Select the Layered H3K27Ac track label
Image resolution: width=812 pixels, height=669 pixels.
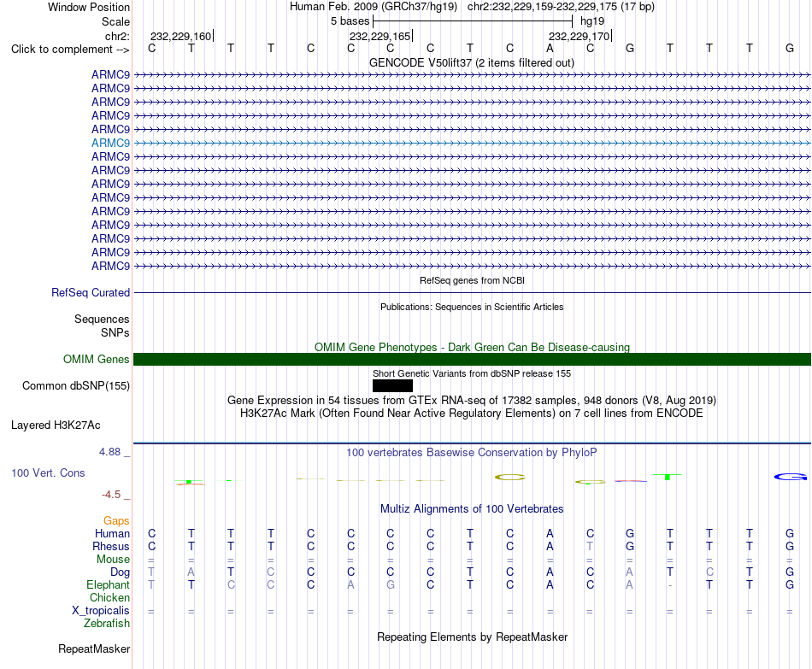[x=56, y=425]
